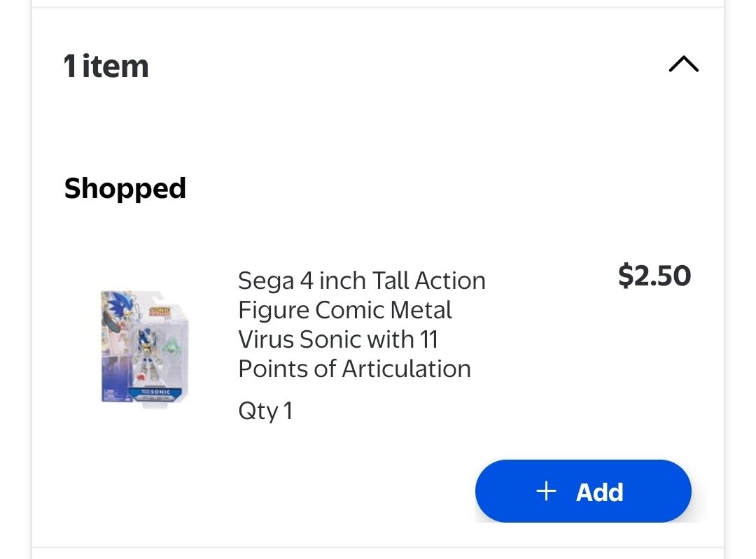Click the item price in bold
Viewport: 756px width, 559px height.
point(654,276)
